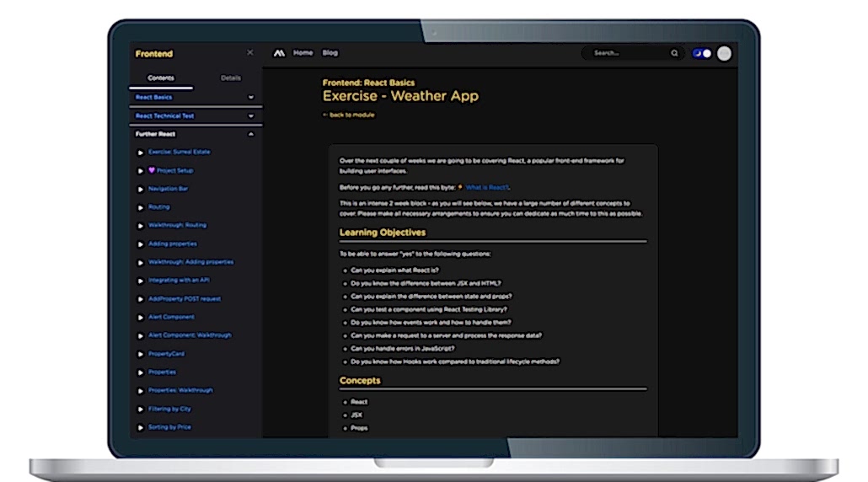This screenshot has width=868, height=482.
Task: Click the purple heart on Project Setup
Action: pyautogui.click(x=152, y=170)
